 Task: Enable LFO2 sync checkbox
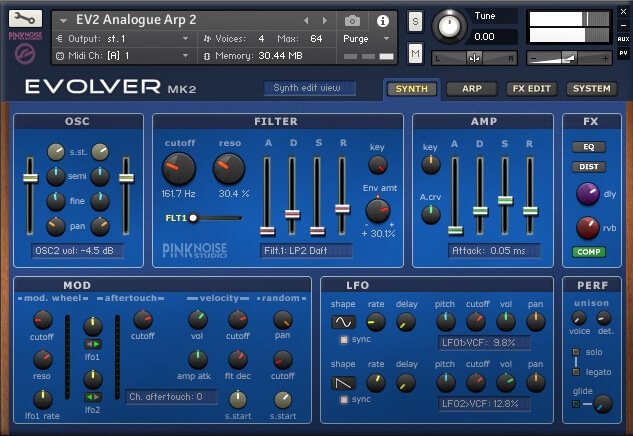344,400
